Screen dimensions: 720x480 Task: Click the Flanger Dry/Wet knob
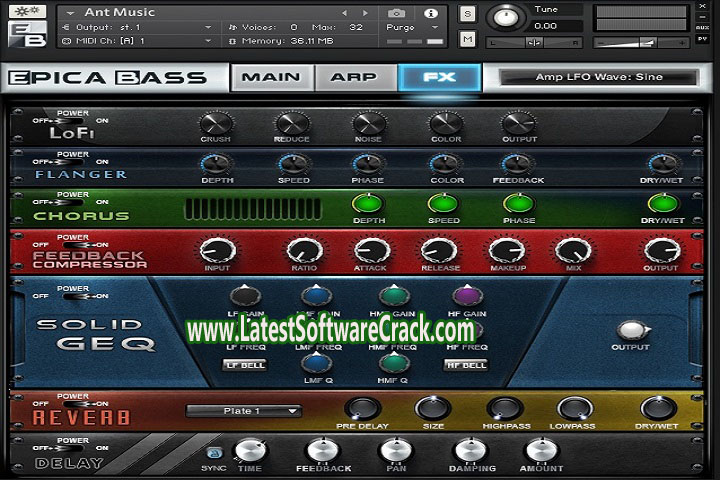pos(662,164)
